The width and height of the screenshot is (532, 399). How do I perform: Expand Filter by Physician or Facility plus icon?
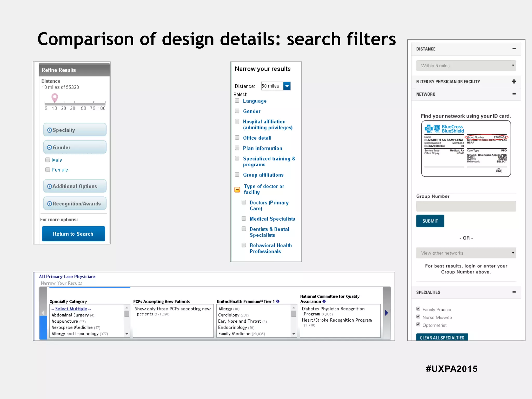click(514, 81)
